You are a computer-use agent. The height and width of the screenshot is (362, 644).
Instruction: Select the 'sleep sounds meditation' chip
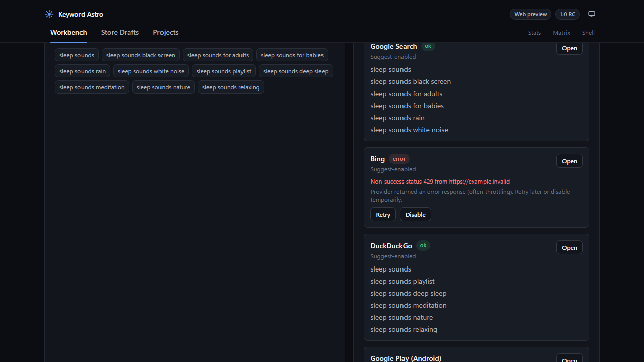pos(92,87)
